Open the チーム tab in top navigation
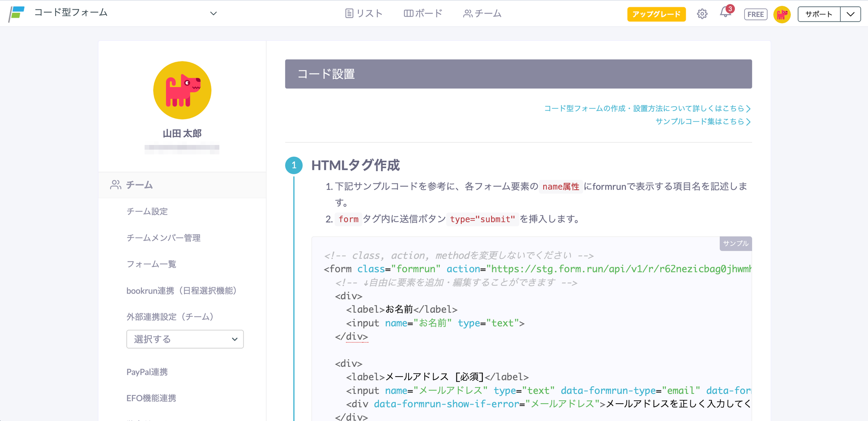 tap(482, 14)
